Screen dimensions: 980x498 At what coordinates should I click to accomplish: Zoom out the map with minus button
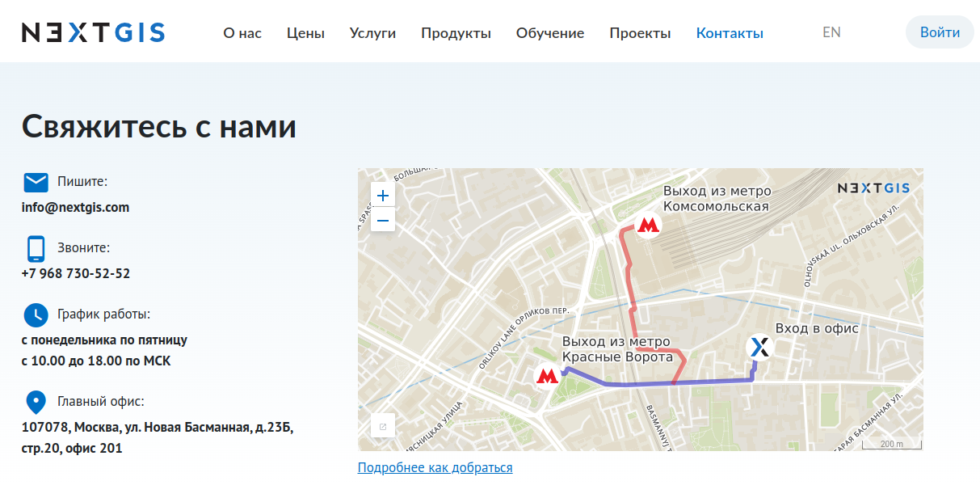click(383, 220)
